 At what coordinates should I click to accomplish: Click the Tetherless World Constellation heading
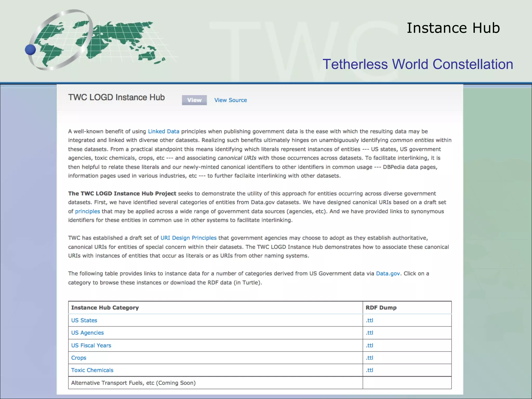pyautogui.click(x=418, y=64)
